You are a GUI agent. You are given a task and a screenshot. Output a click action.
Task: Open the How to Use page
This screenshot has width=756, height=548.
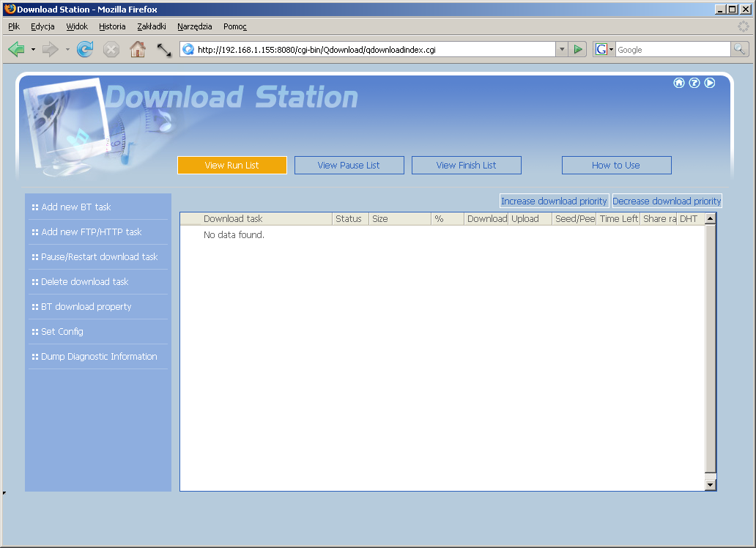(616, 165)
